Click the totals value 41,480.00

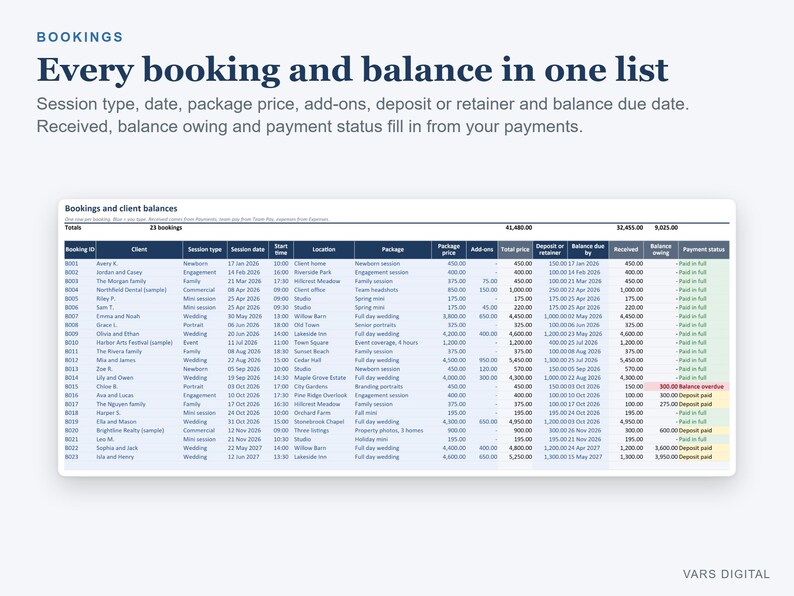[x=519, y=228]
